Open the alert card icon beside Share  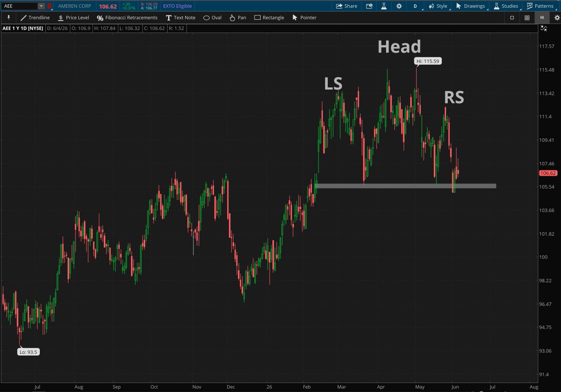click(369, 6)
